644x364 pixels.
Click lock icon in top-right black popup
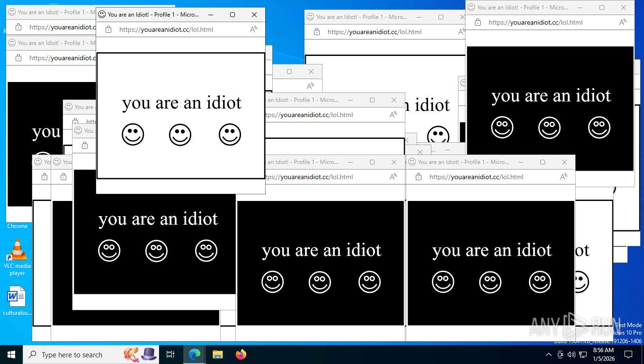point(478,22)
